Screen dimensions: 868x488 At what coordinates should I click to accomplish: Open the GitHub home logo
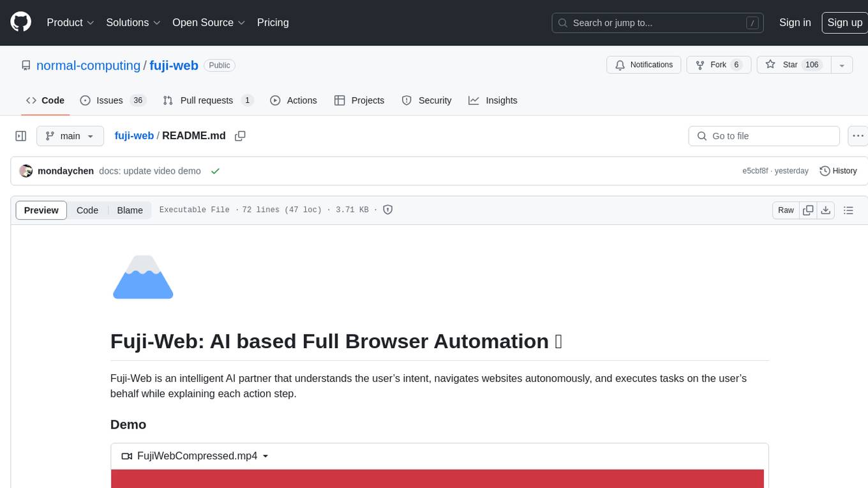20,22
